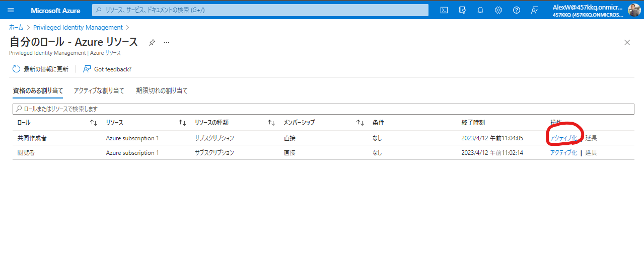Viewport: 644px width, 272px height.
Task: Click Got feedback? button
Action: [x=107, y=69]
